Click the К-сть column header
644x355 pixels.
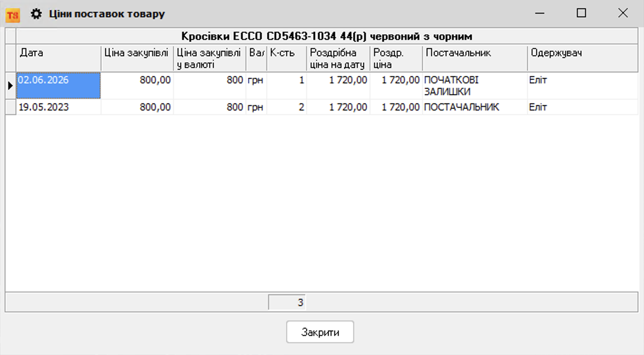(287, 58)
